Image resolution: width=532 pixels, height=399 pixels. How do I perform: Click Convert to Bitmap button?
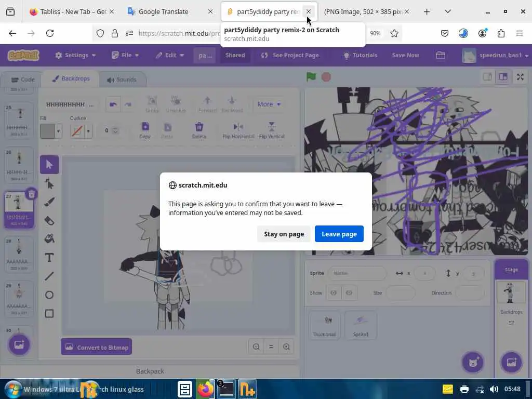96,347
